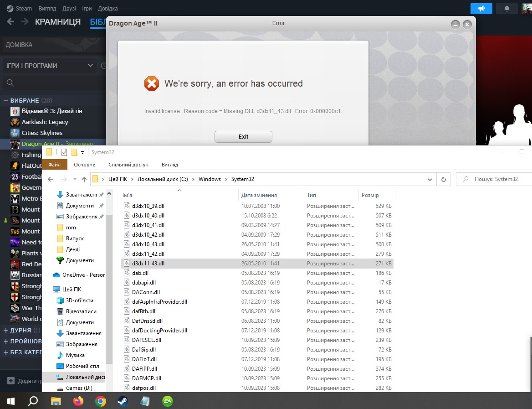Select Aarklash: Legacy in library
532x409 pixels.
tap(45, 122)
